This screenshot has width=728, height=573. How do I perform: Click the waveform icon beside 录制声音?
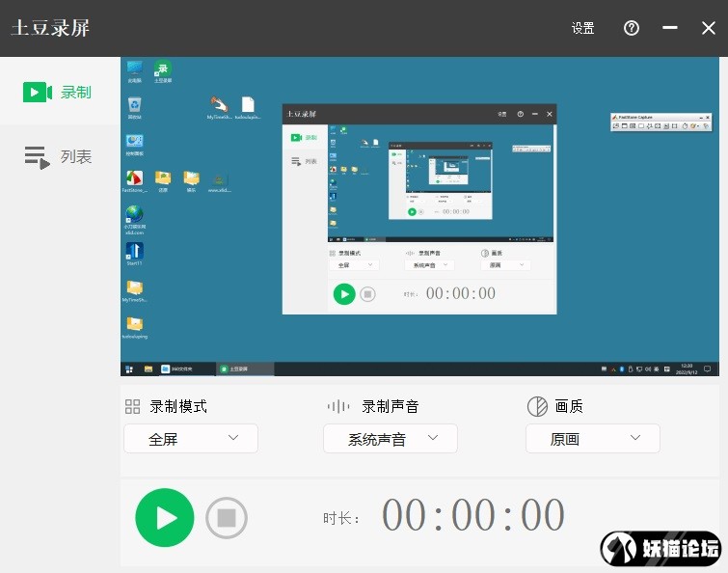(x=338, y=406)
